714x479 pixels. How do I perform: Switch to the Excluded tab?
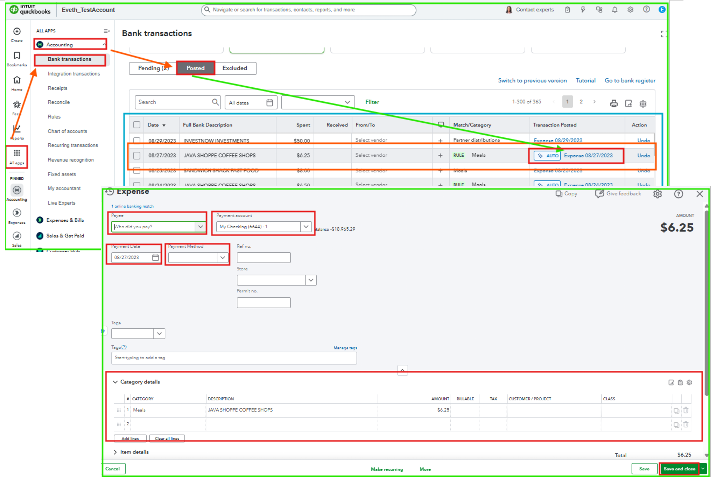pyautogui.click(x=235, y=68)
